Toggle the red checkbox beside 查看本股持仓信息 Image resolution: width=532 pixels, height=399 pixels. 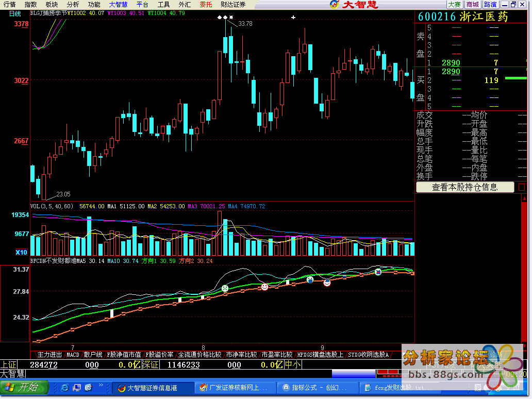click(522, 187)
